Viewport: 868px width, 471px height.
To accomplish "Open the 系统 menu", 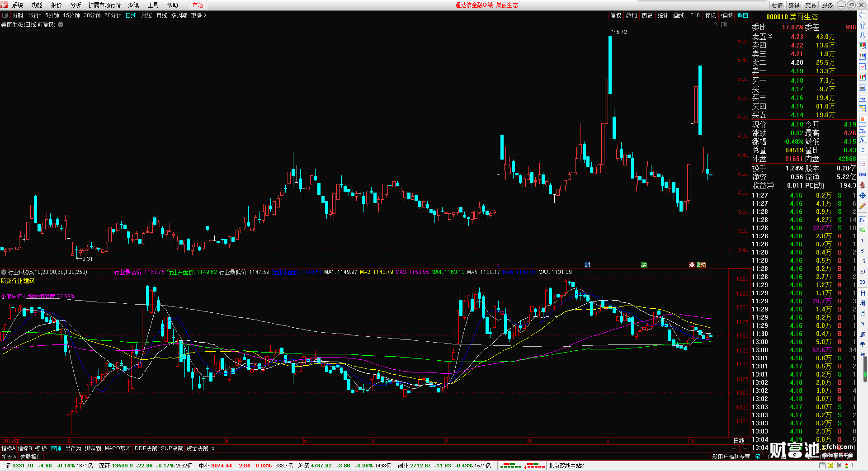I will [x=18, y=5].
